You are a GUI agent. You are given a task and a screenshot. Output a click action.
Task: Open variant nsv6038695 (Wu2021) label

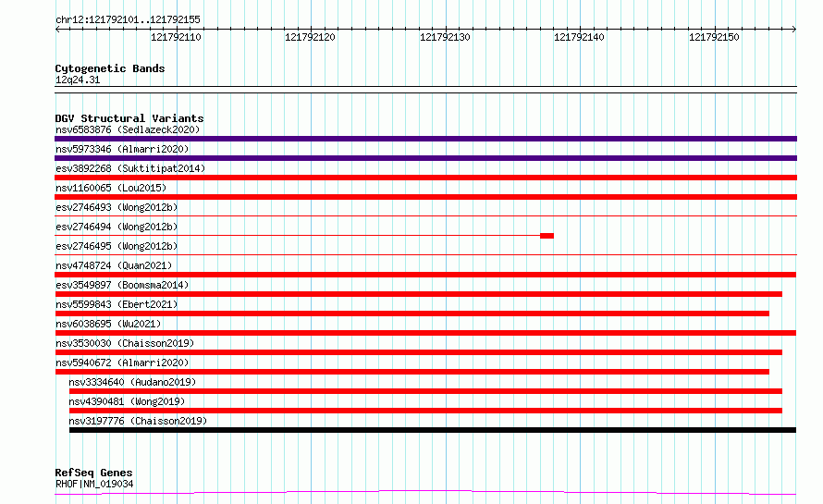pos(108,324)
